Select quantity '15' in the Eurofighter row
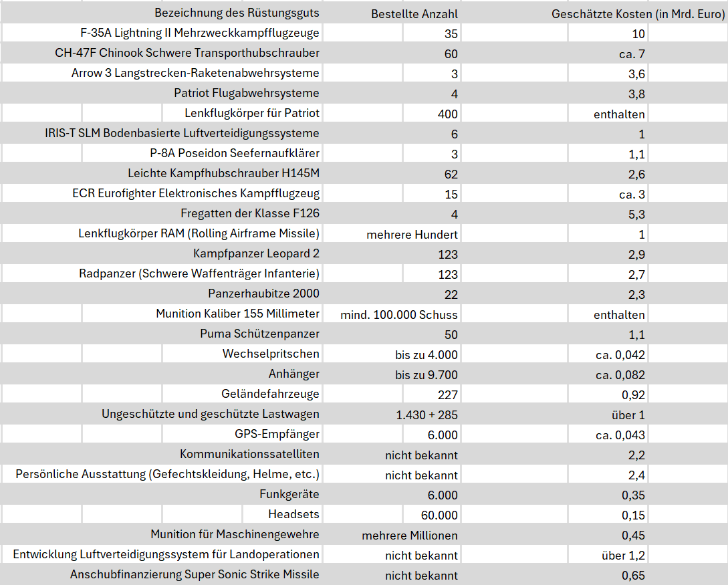This screenshot has width=728, height=585. (x=451, y=194)
